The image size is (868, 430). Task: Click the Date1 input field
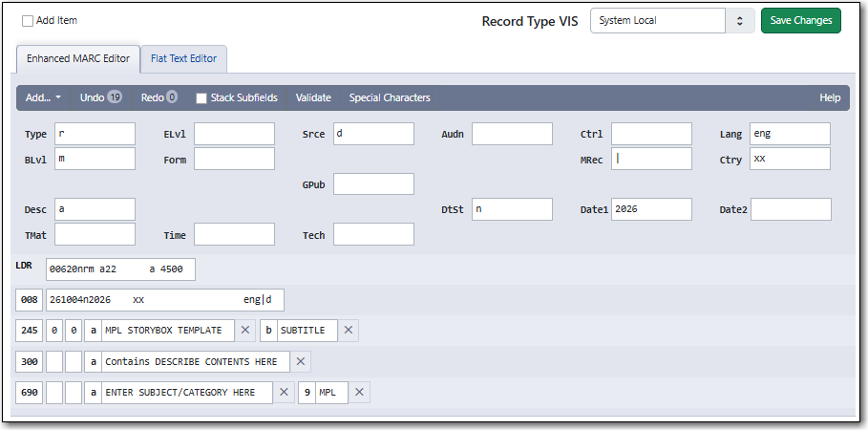click(651, 209)
